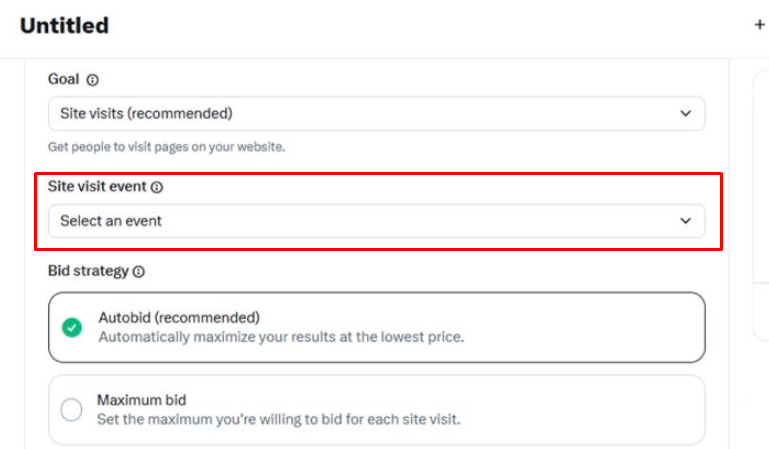This screenshot has height=449, width=769.
Task: Click the 'Get people to visit pages' helper text
Action: [166, 147]
